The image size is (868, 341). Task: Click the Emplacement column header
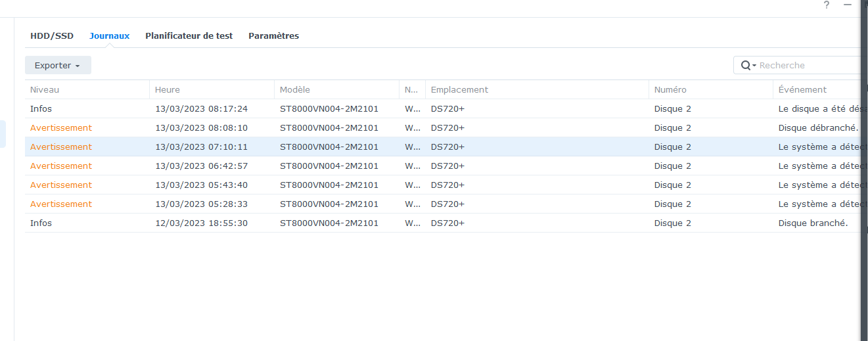pos(459,90)
